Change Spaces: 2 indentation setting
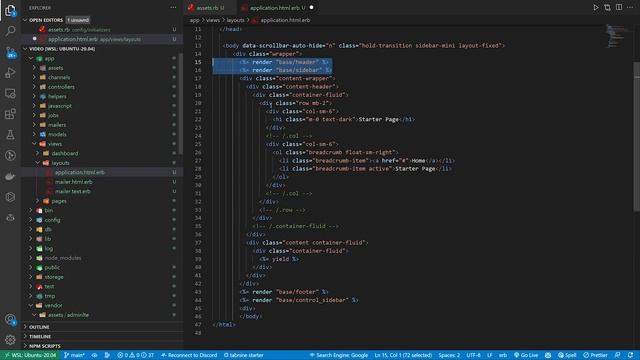This screenshot has width=640, height=360. [x=449, y=355]
